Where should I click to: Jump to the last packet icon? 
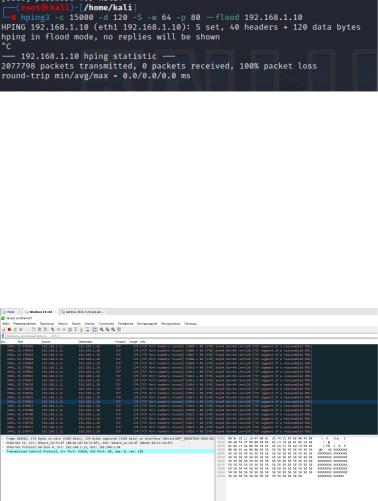81,329
